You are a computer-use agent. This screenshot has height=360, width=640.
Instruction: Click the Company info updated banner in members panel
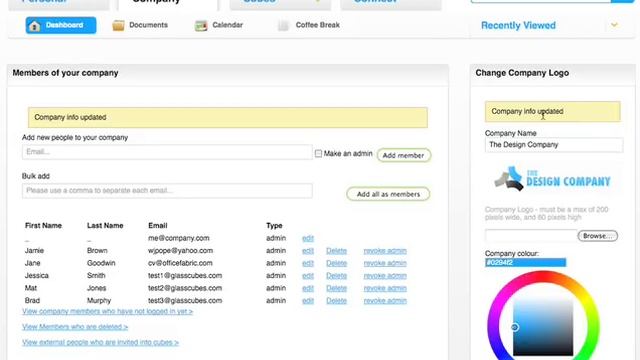point(228,118)
